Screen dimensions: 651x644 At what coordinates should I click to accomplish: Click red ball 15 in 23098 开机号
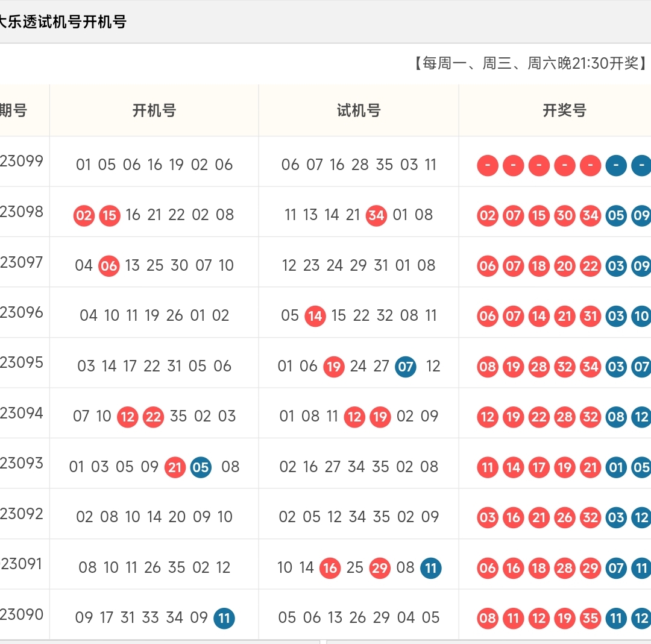pyautogui.click(x=110, y=215)
